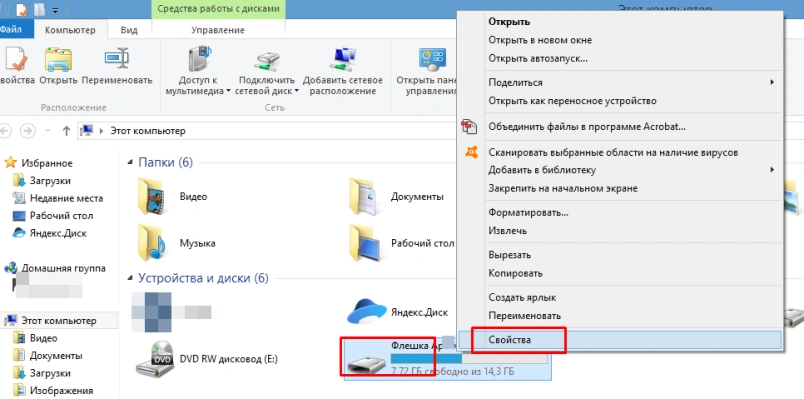Collapse the Устройства и диски (6) section

130,278
